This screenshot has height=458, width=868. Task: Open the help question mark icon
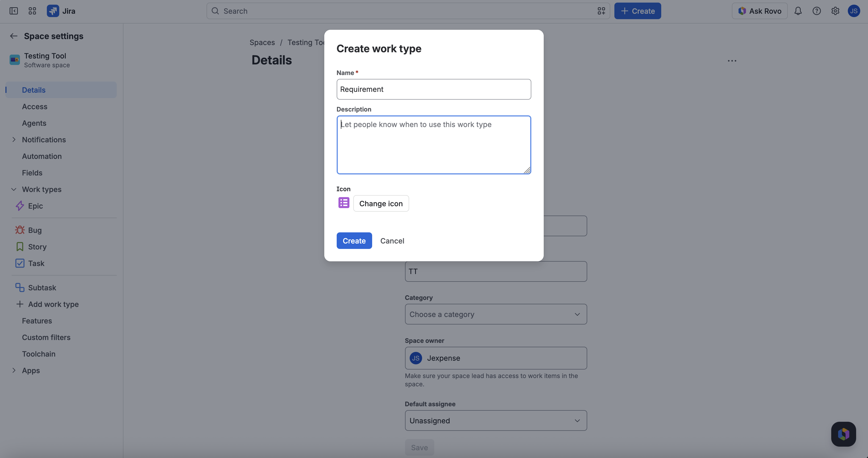pos(816,11)
